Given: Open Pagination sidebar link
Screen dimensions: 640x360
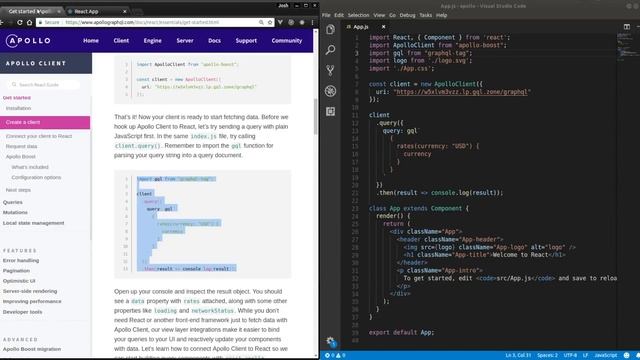Looking at the screenshot, I should pos(16,270).
